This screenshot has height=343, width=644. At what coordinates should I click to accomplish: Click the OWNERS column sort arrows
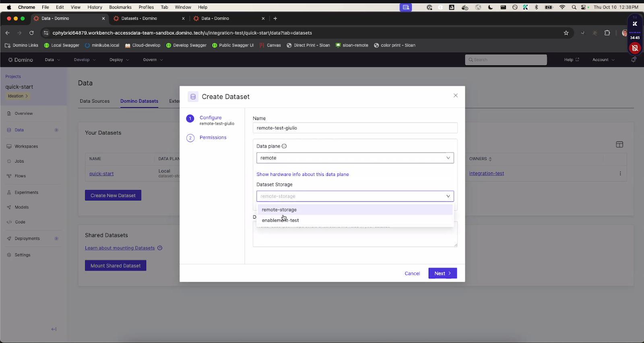[x=490, y=159]
